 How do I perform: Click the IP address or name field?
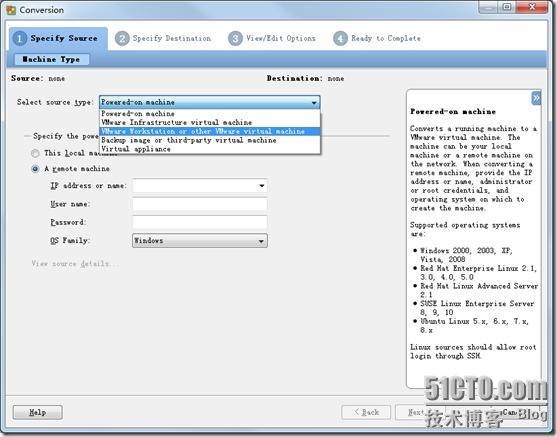[200, 186]
